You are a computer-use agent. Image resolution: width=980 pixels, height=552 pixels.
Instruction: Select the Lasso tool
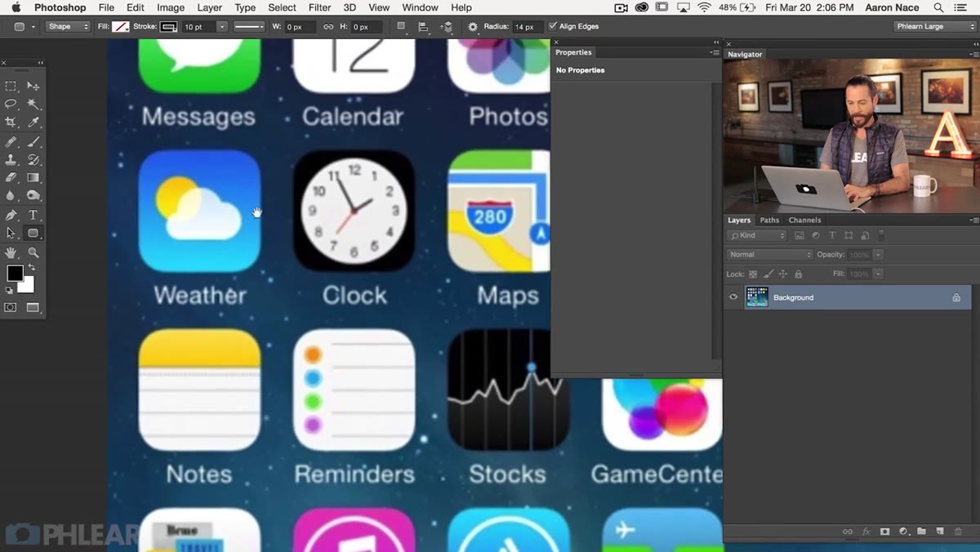(11, 104)
